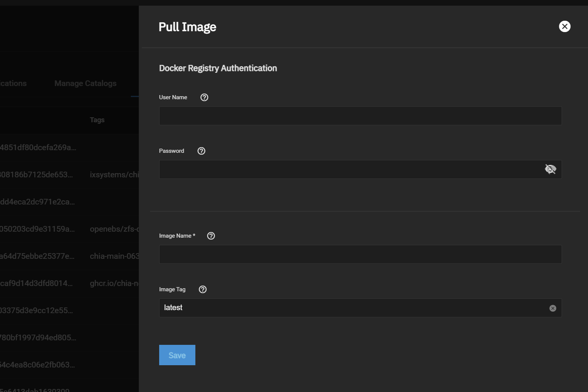Show help for Image Name field
Image resolution: width=588 pixels, height=392 pixels.
pyautogui.click(x=211, y=236)
